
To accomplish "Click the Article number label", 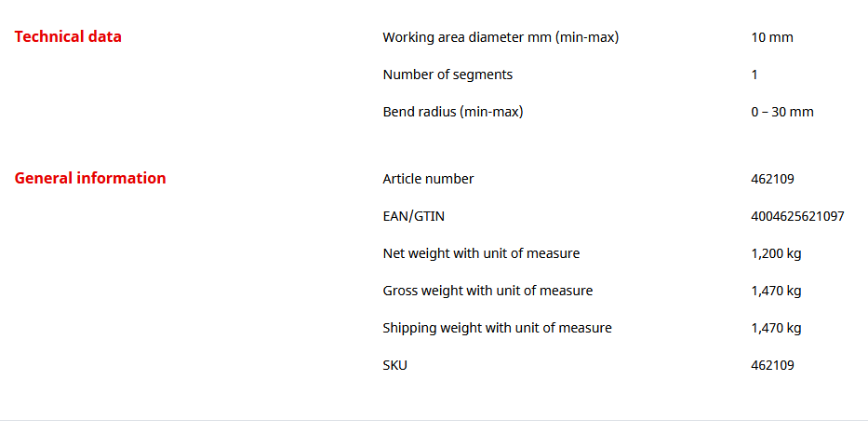I will pos(428,179).
